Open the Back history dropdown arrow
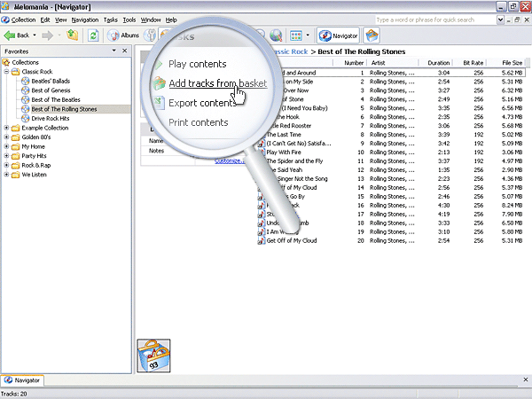 35,35
